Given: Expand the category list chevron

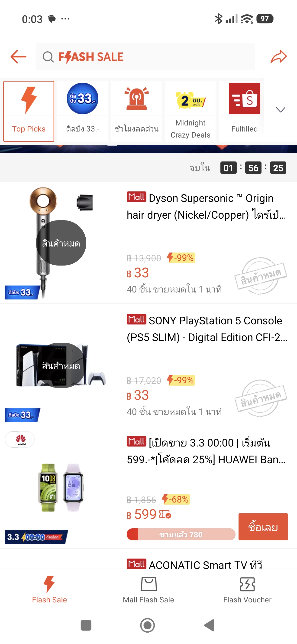Looking at the screenshot, I should pos(281,110).
